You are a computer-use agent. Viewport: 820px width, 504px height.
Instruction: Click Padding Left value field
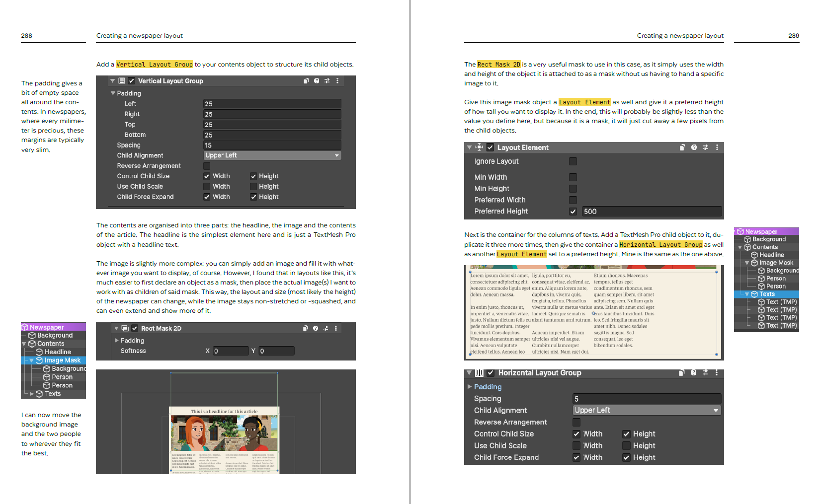pos(272,104)
